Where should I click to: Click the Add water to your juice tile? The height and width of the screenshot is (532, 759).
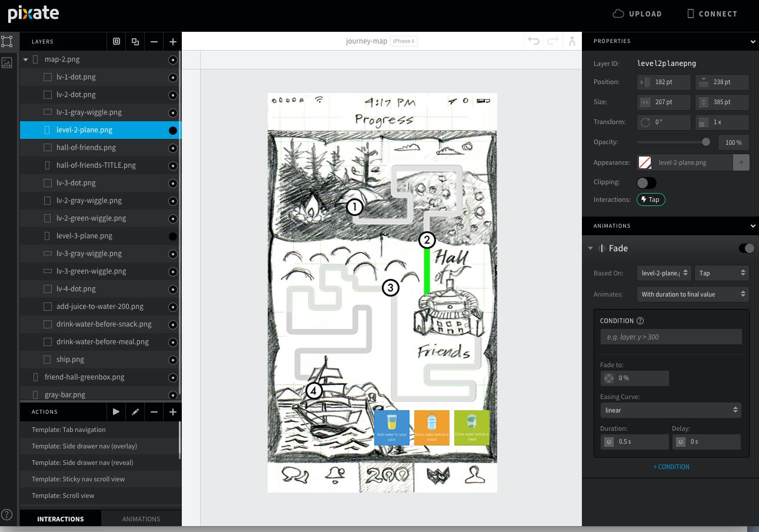click(x=392, y=427)
